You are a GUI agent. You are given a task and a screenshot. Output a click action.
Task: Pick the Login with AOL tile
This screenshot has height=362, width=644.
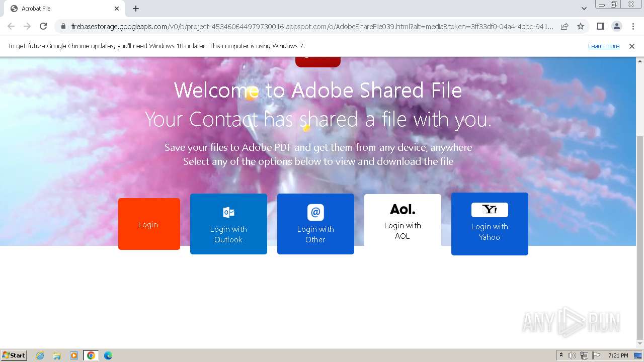(x=403, y=220)
